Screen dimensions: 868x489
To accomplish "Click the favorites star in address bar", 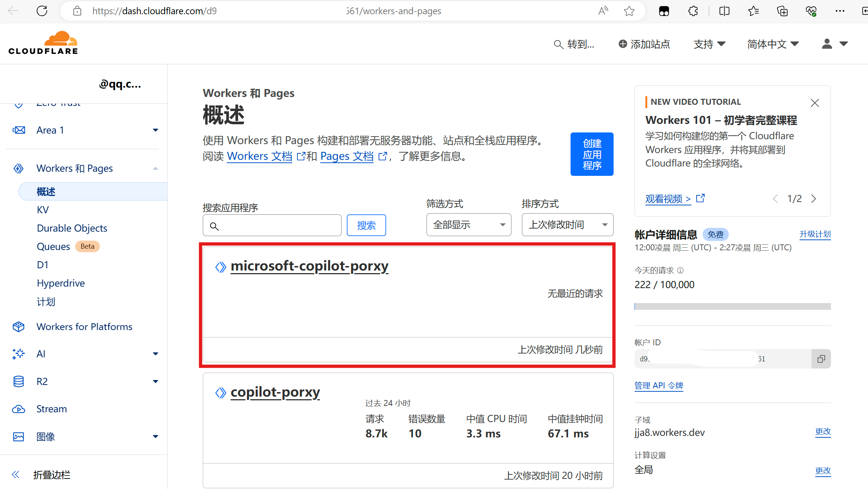I will [x=629, y=11].
